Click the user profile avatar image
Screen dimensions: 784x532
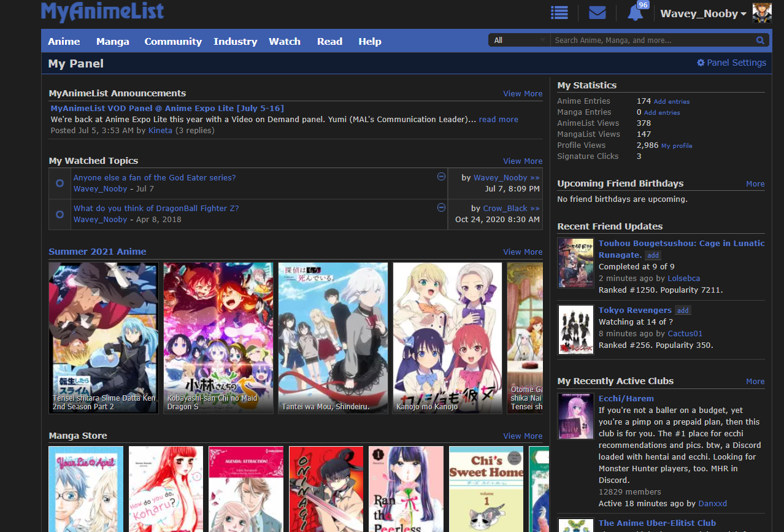pyautogui.click(x=761, y=13)
